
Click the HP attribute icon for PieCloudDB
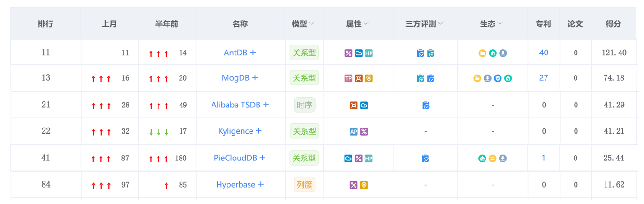pos(369,159)
